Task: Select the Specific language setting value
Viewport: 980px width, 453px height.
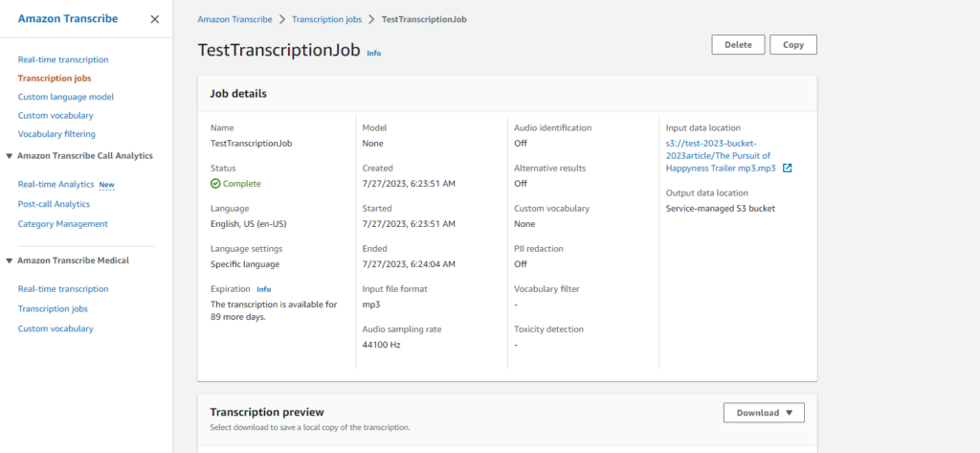Action: click(x=245, y=264)
